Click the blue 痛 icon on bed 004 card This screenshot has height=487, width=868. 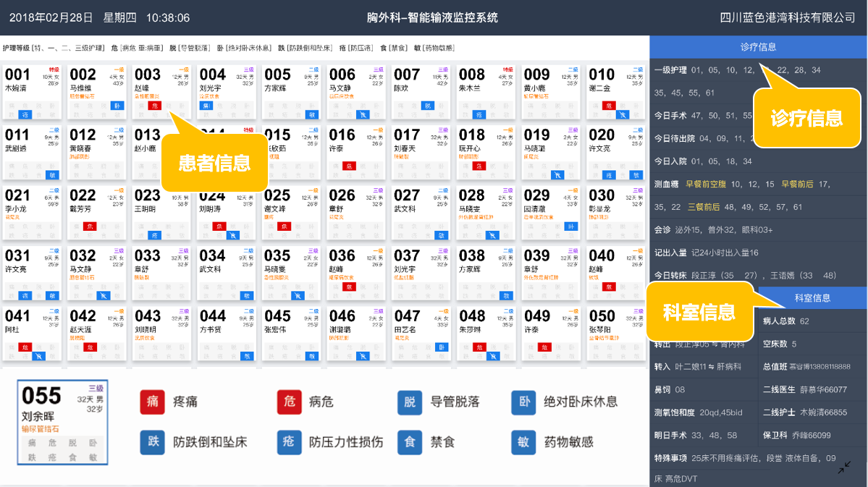click(206, 106)
